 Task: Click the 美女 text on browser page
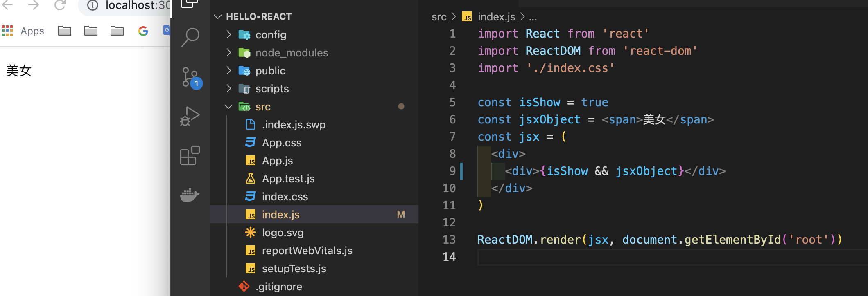click(19, 71)
